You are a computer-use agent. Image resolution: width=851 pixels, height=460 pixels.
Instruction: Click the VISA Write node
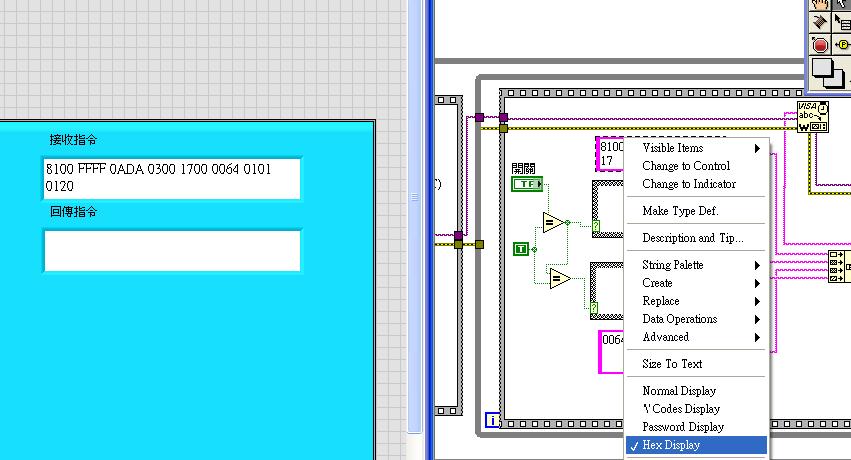click(x=812, y=117)
